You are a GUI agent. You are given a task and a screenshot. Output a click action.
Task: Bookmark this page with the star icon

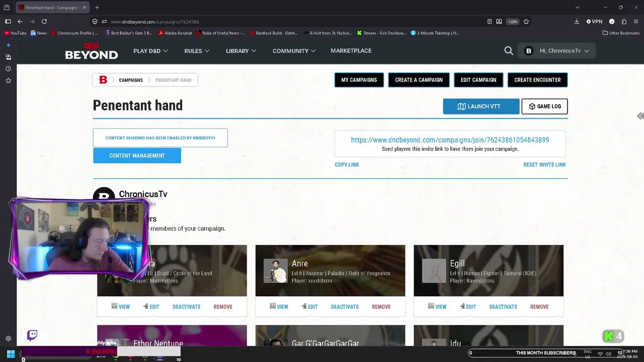tap(526, 22)
